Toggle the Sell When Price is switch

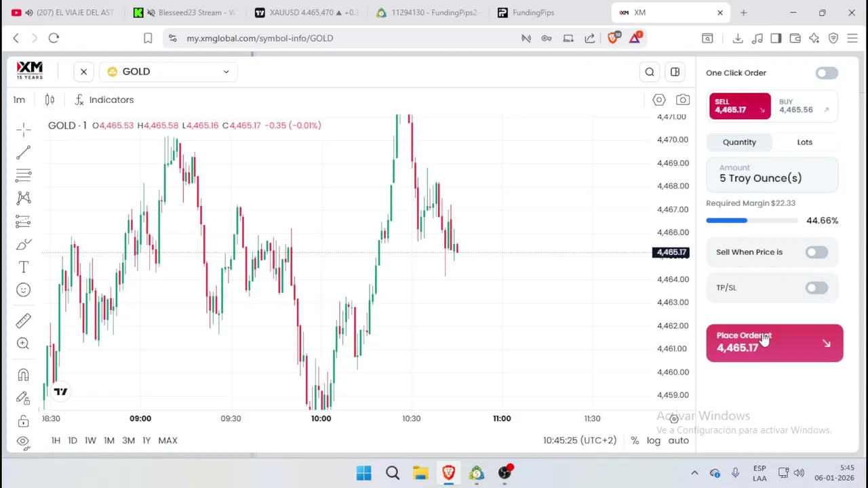click(x=816, y=252)
